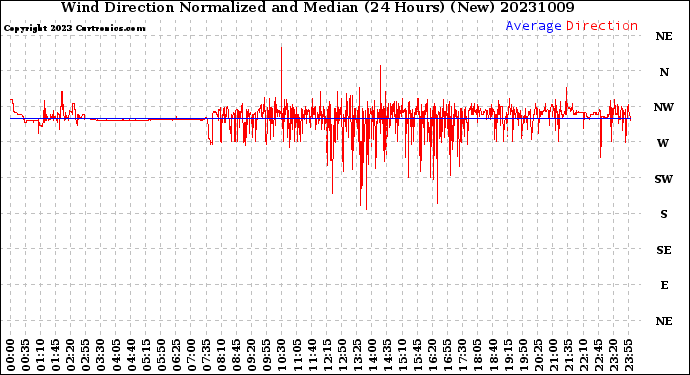
Task: Click the 04:05 time axis label
Action: (x=116, y=355)
